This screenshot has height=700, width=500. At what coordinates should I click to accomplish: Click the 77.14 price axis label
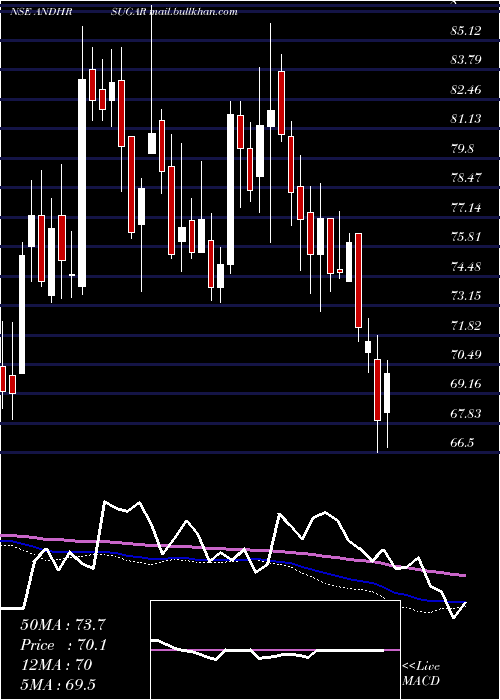pyautogui.click(x=467, y=208)
